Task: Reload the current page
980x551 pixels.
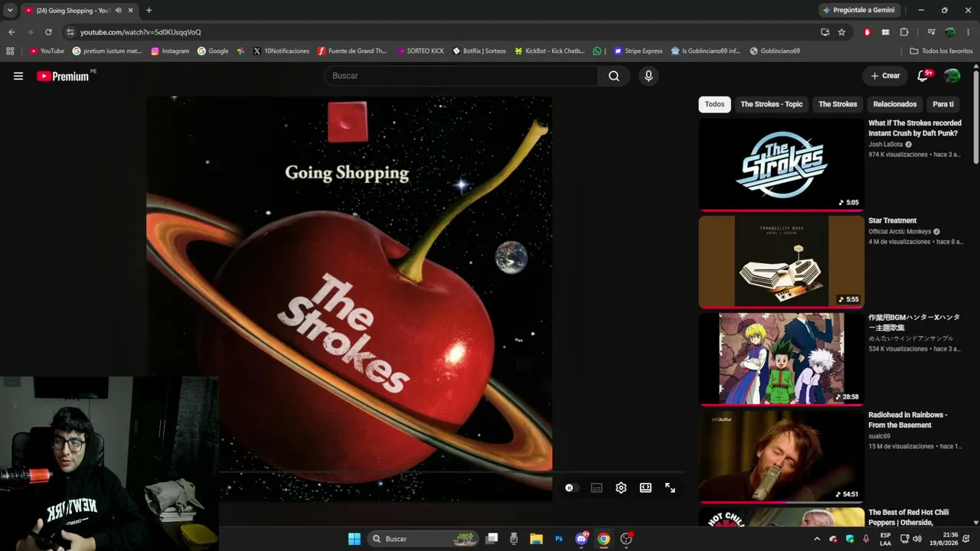Action: click(48, 32)
